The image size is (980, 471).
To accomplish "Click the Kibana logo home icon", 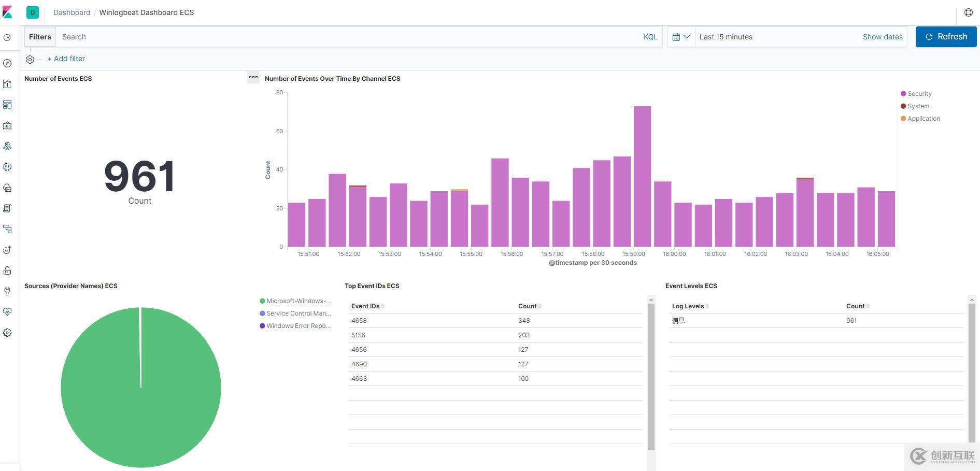I will [x=7, y=12].
